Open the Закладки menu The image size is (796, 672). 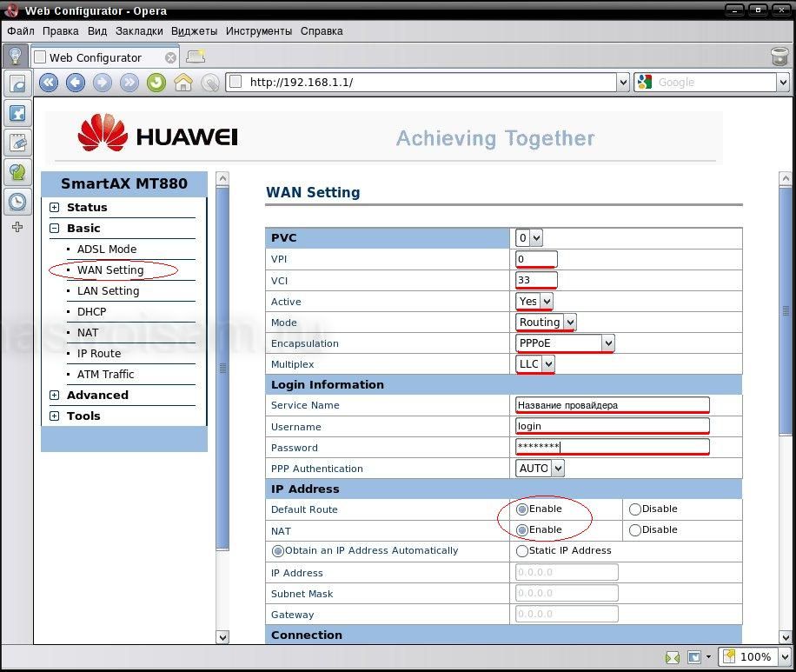[x=138, y=30]
